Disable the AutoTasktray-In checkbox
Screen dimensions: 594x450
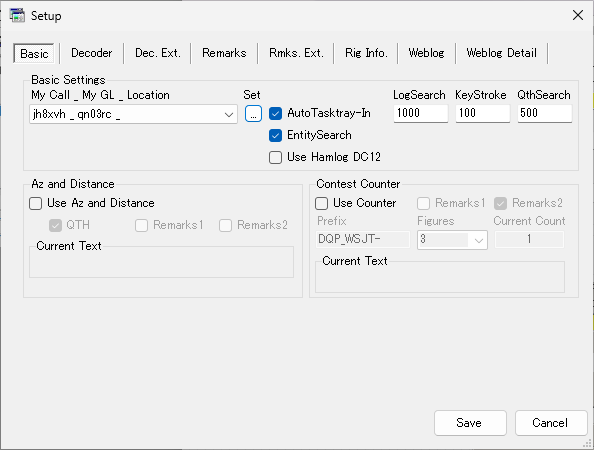(275, 113)
